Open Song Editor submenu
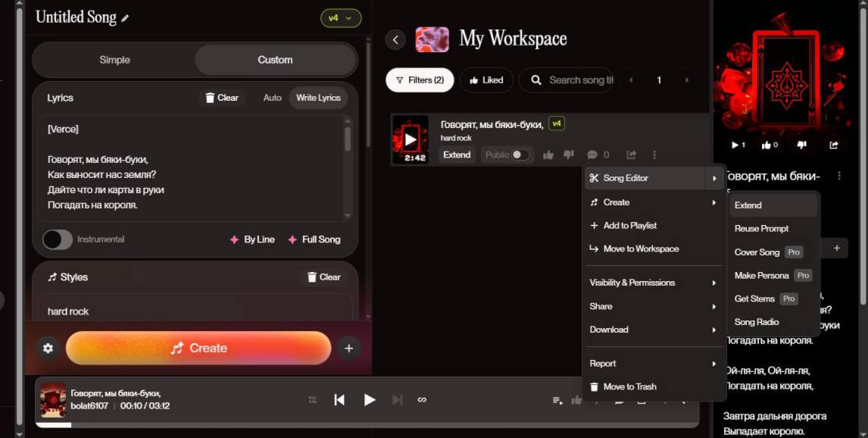This screenshot has width=868, height=438. point(654,178)
